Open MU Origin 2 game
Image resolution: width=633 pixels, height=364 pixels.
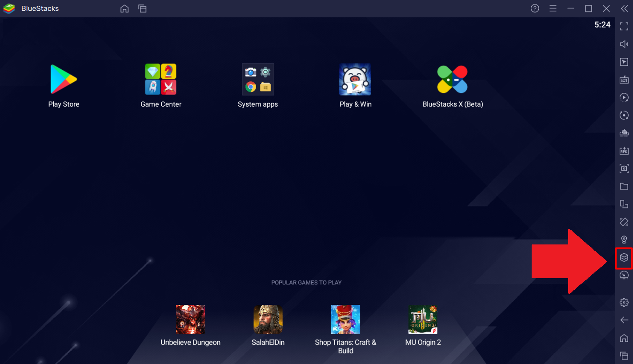pyautogui.click(x=423, y=319)
